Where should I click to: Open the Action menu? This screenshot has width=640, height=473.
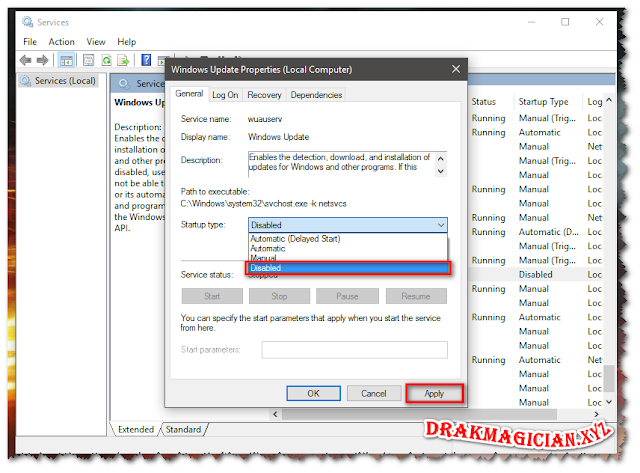(61, 42)
